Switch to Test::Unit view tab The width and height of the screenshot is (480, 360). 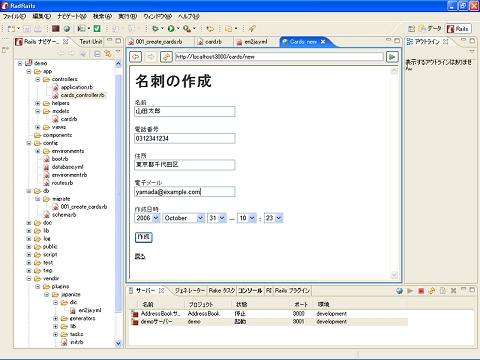click(x=91, y=42)
